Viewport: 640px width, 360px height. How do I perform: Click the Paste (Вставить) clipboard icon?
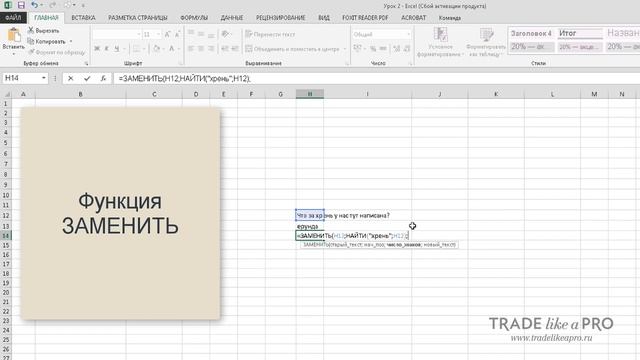13,35
